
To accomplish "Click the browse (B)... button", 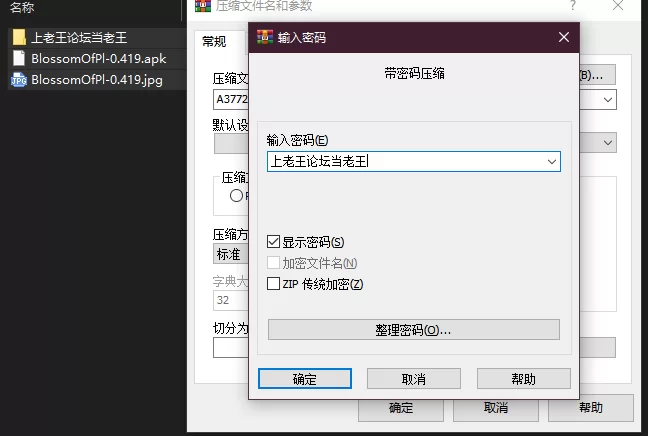I will pos(598,75).
